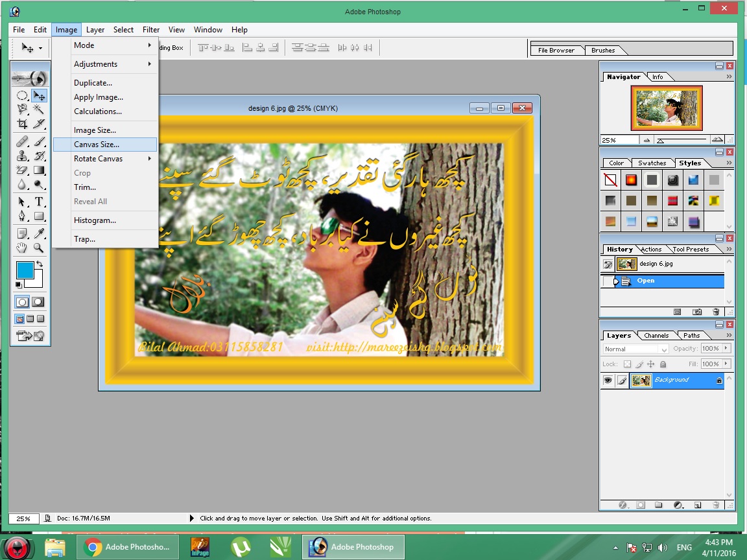Viewport: 747px width, 560px height.
Task: Select the Crop tool
Action: click(22, 124)
